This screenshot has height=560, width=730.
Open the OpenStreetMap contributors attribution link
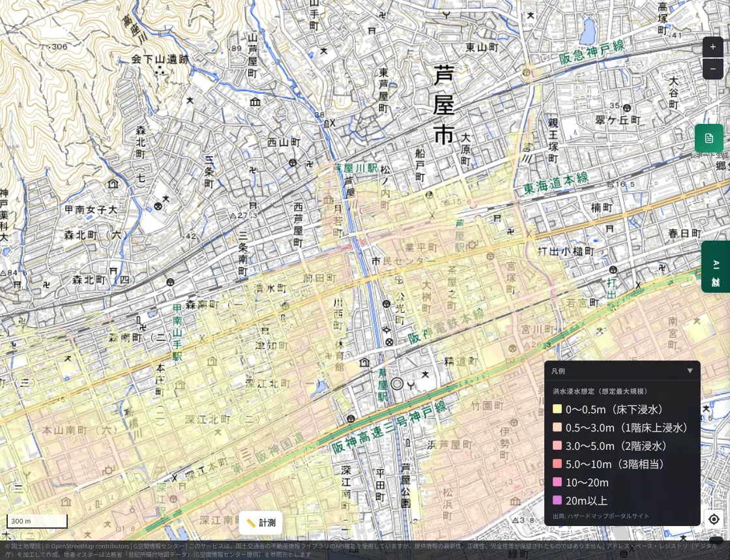point(89,546)
